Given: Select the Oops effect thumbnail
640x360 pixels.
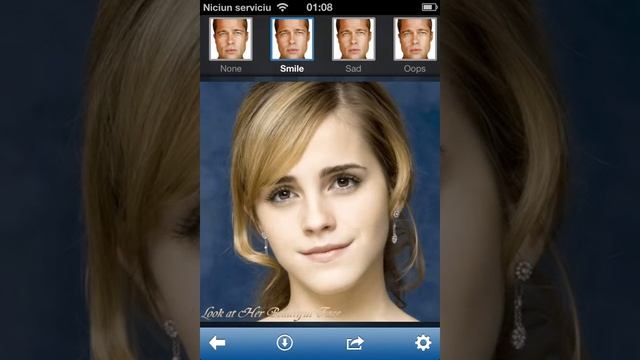Looking at the screenshot, I should coord(415,39).
